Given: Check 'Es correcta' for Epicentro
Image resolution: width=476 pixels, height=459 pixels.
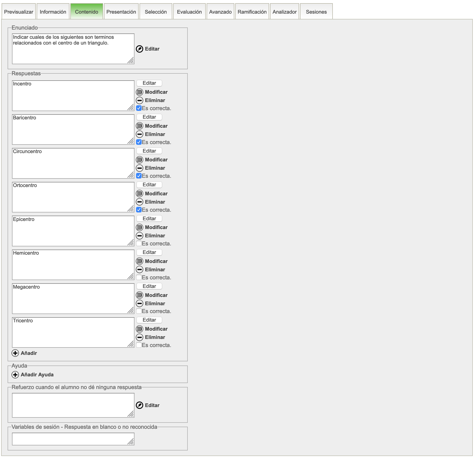Looking at the screenshot, I should pyautogui.click(x=139, y=243).
